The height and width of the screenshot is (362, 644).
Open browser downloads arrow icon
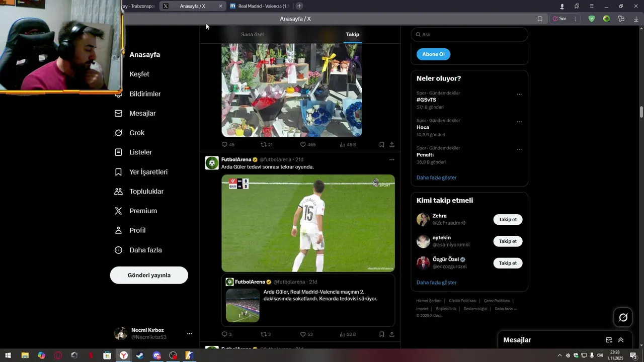636,19
